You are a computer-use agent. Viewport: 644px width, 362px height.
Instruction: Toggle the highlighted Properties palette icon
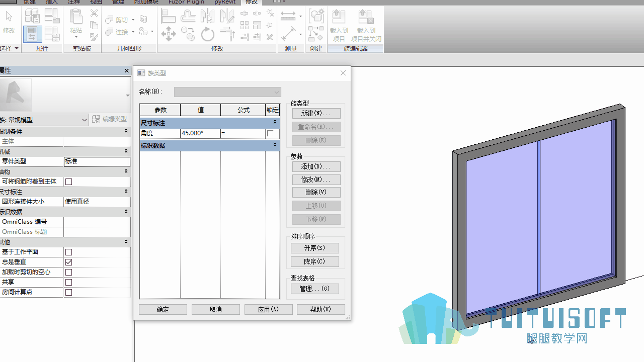(x=32, y=34)
